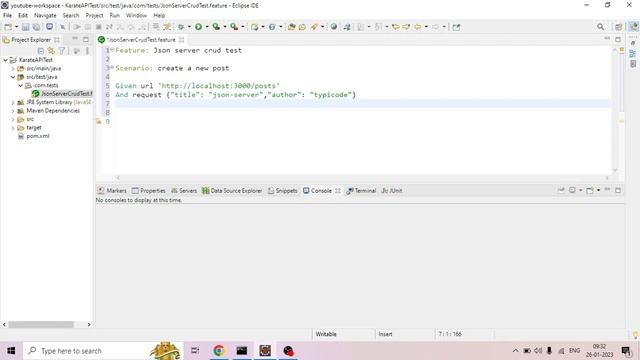The image size is (640, 360).
Task: Open the Navigate menu
Action: click(x=45, y=15)
